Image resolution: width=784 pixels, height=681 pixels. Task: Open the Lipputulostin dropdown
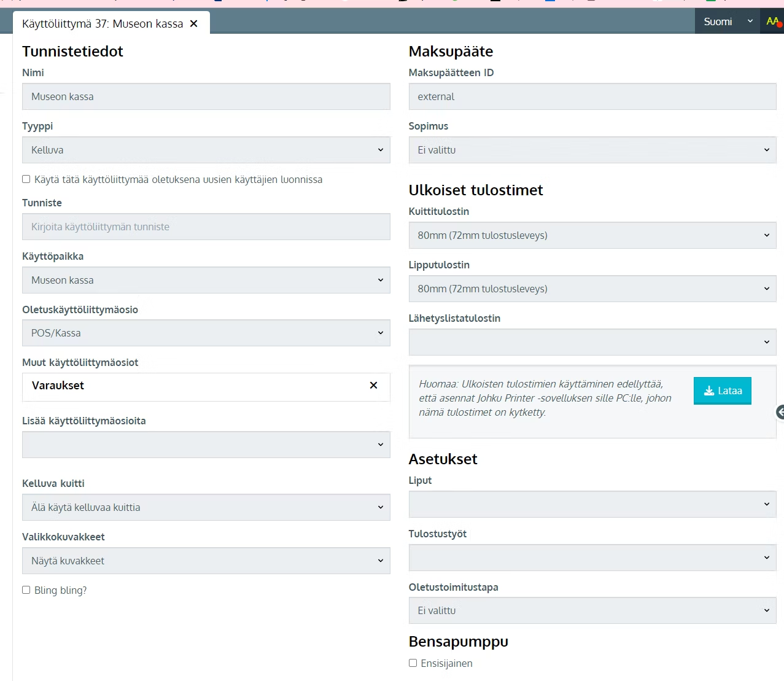pyautogui.click(x=592, y=289)
